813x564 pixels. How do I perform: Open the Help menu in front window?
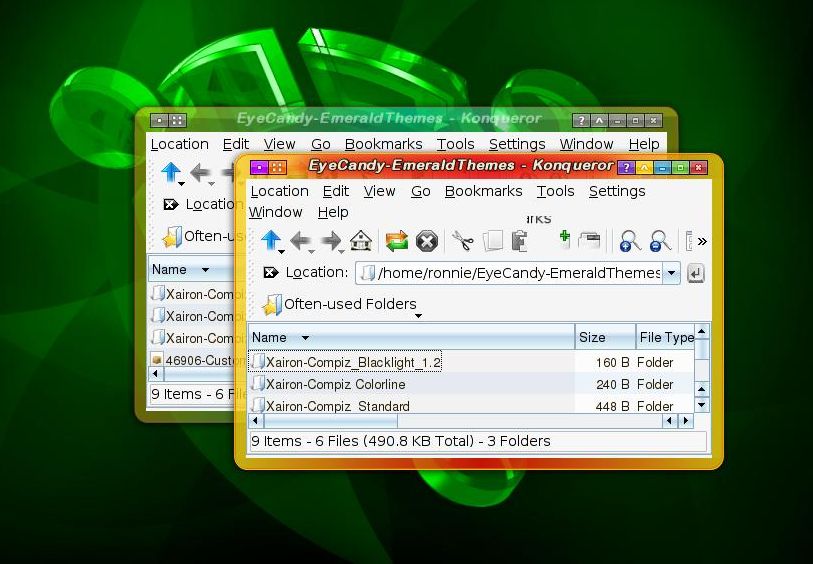click(333, 212)
